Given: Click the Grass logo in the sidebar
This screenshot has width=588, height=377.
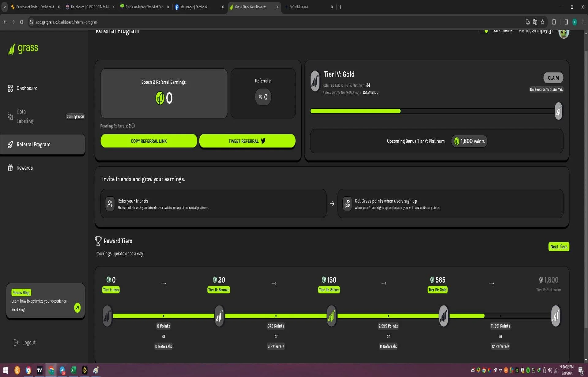Looking at the screenshot, I should point(23,48).
